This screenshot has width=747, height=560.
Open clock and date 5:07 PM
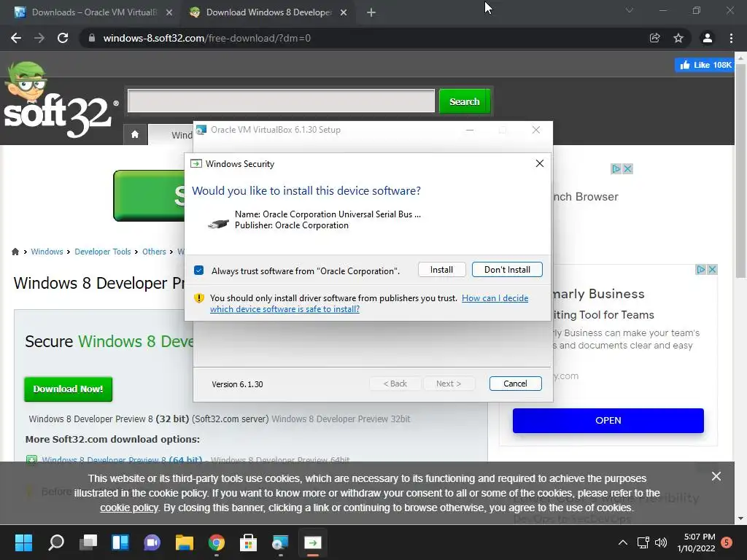coord(696,542)
